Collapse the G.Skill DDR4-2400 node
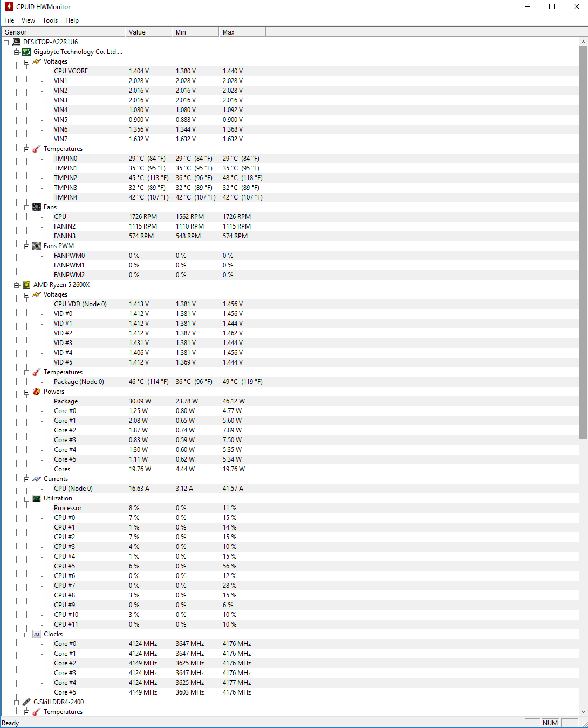588x728 pixels. tap(17, 703)
